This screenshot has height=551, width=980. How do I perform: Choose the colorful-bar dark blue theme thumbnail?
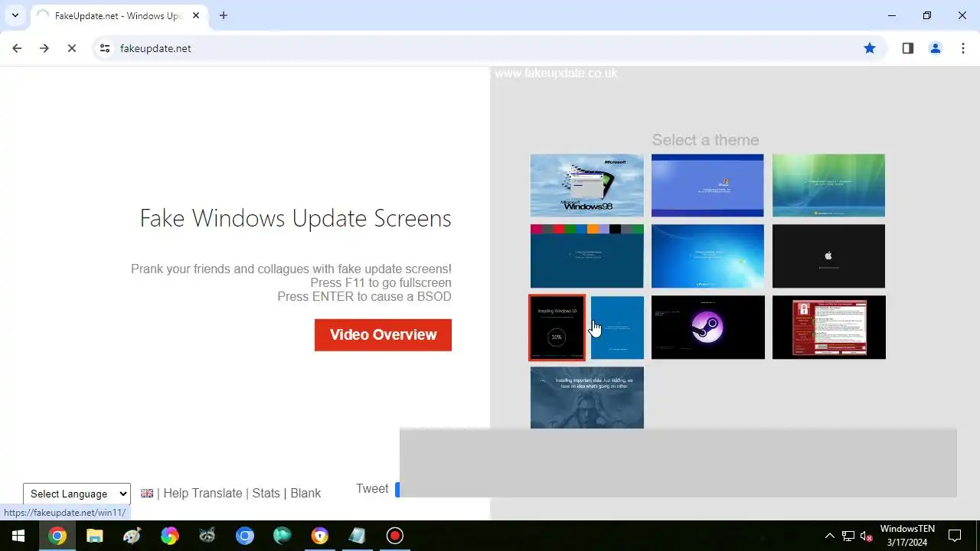pos(587,256)
